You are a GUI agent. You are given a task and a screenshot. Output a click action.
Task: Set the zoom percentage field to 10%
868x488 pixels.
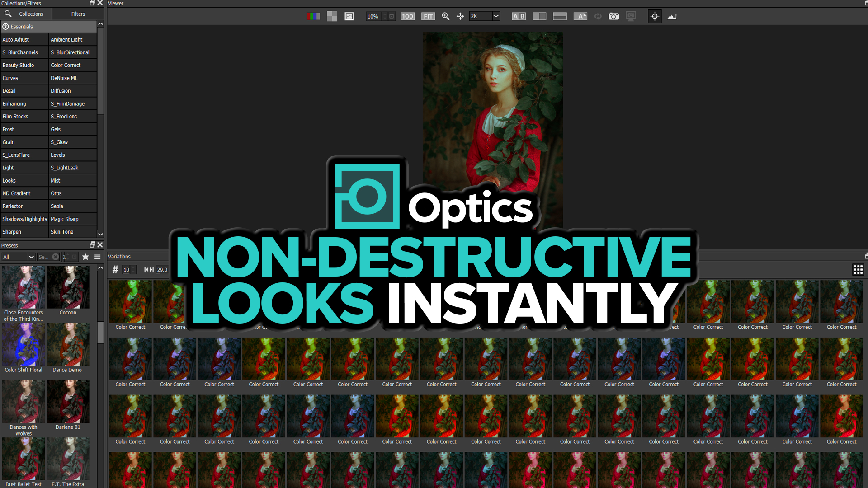pyautogui.click(x=373, y=16)
